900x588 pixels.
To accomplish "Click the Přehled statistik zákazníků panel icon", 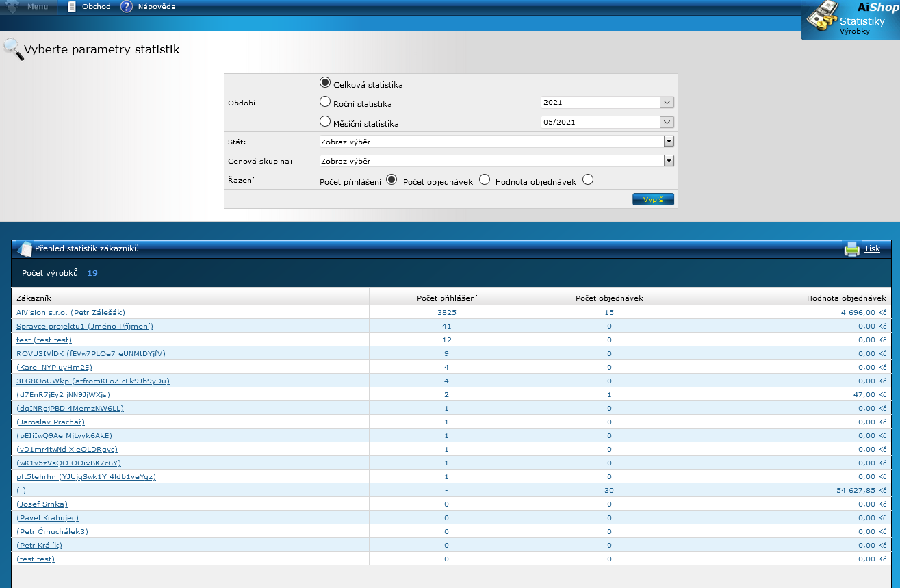I will point(25,248).
